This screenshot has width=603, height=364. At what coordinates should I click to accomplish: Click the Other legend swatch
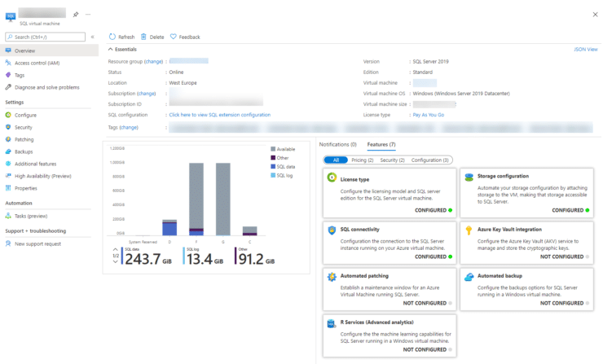point(273,158)
